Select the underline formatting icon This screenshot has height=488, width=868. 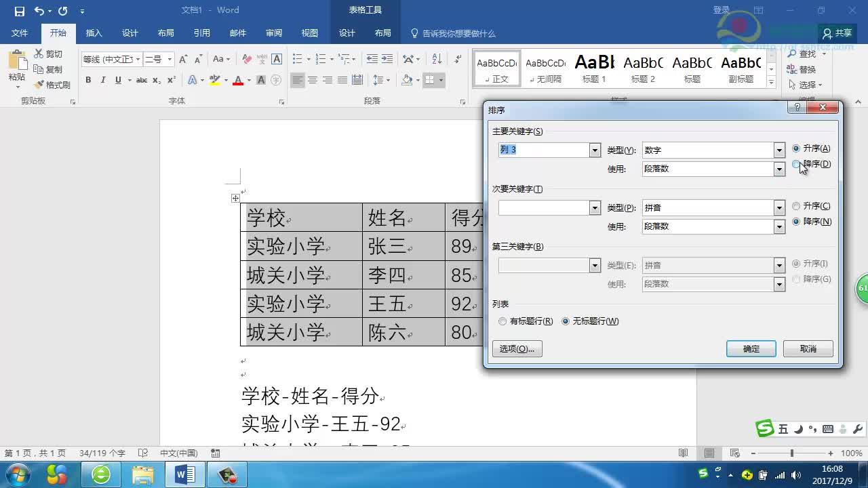click(x=117, y=79)
